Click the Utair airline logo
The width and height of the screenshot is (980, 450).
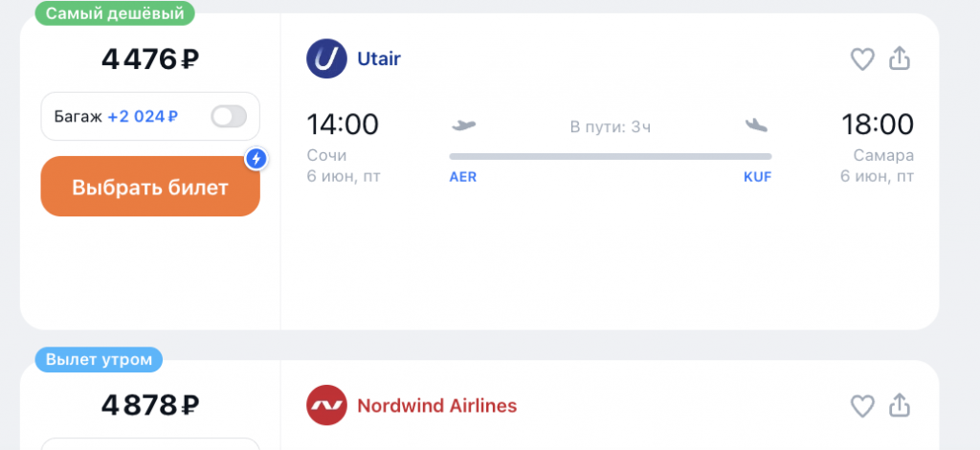pos(326,58)
